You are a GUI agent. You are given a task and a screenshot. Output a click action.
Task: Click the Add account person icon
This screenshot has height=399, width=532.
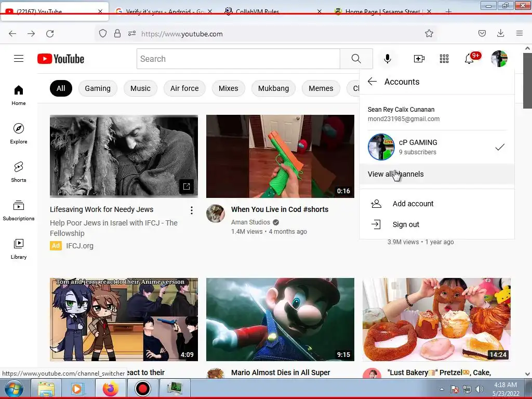pos(376,204)
